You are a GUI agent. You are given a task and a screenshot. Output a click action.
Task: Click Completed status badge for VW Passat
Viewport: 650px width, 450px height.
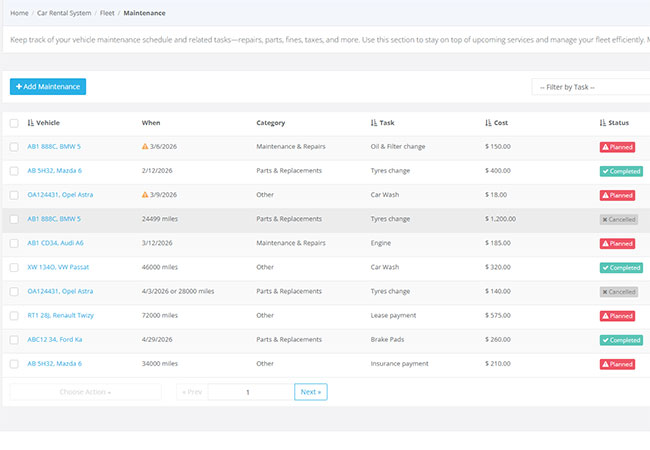[x=621, y=268]
